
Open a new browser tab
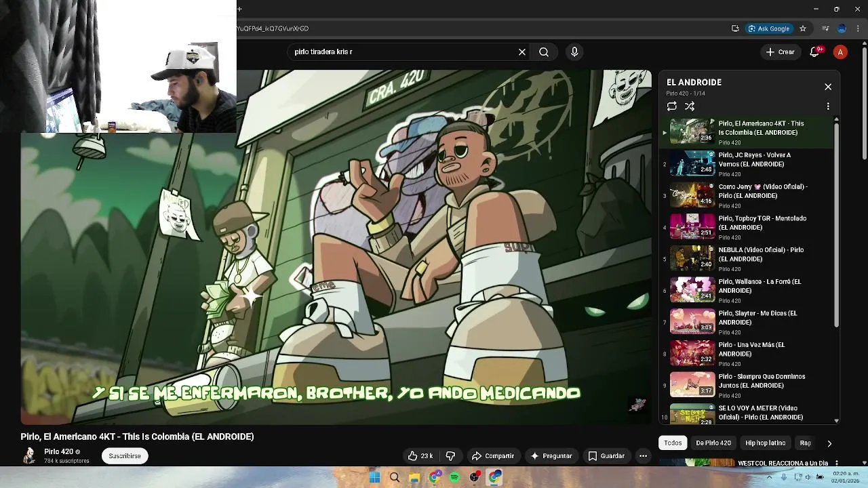click(239, 9)
